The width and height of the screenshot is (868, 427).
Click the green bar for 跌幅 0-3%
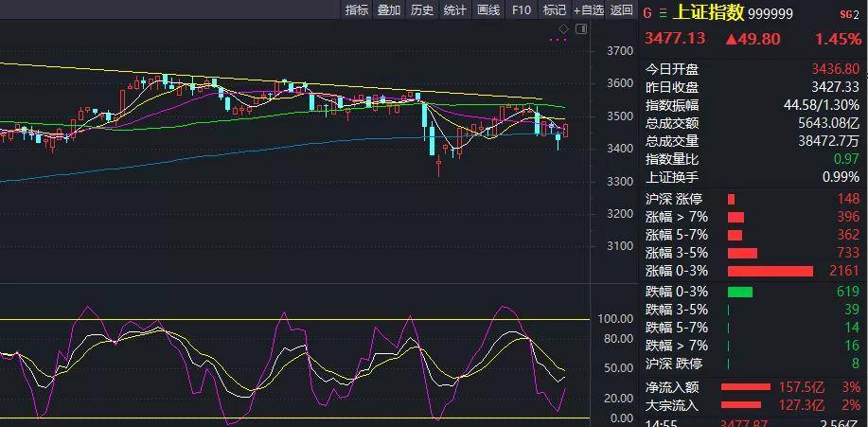point(739,292)
